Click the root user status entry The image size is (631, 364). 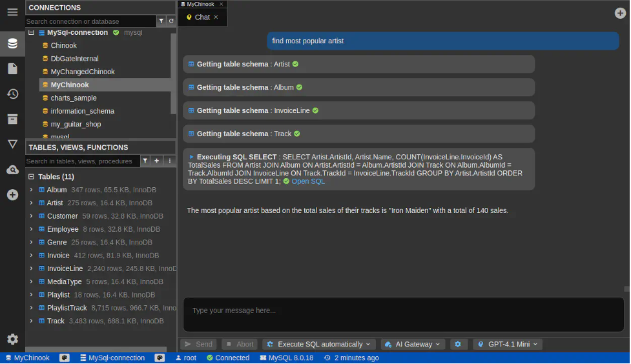pos(186,358)
